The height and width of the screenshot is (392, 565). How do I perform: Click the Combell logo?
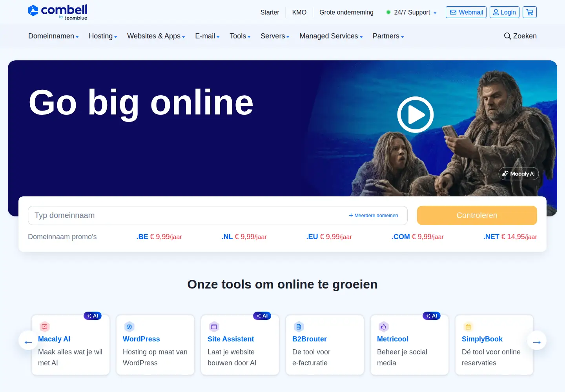pos(58,12)
